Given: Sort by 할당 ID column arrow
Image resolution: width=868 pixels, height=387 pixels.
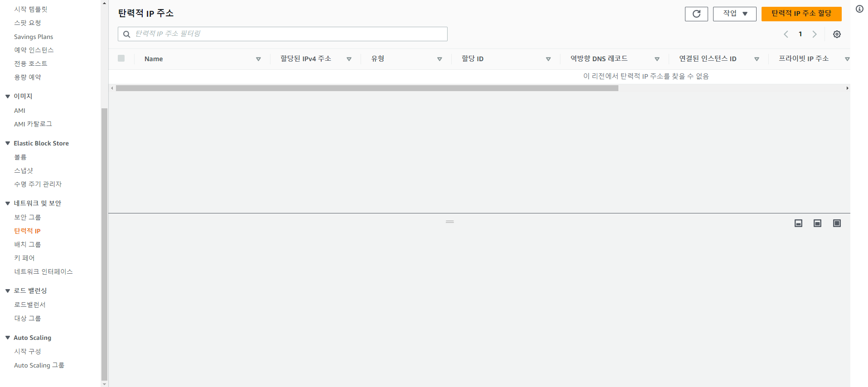Looking at the screenshot, I should [x=548, y=59].
